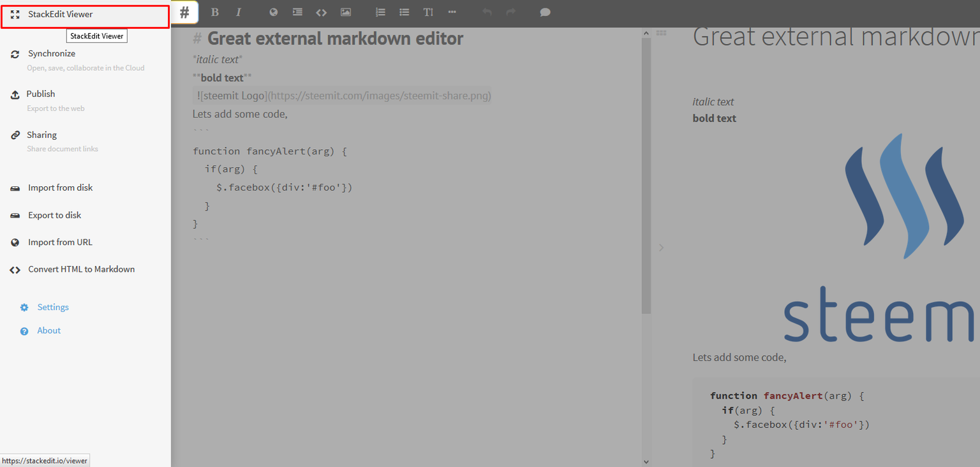Click 'function fancyAlert(arg) {' in the editor
980x467 pixels.
pos(269,151)
